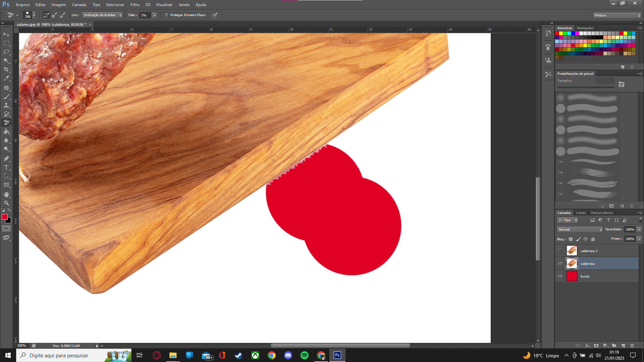Screen dimensions: 644x362
Task: Select the Paint Bucket tool
Action: [x=6, y=131]
